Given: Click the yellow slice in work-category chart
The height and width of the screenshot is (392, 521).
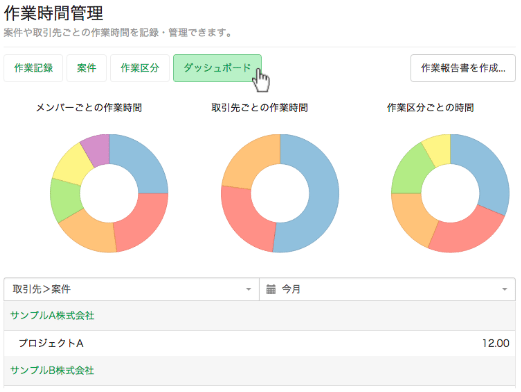Looking at the screenshot, I should coord(438,148).
